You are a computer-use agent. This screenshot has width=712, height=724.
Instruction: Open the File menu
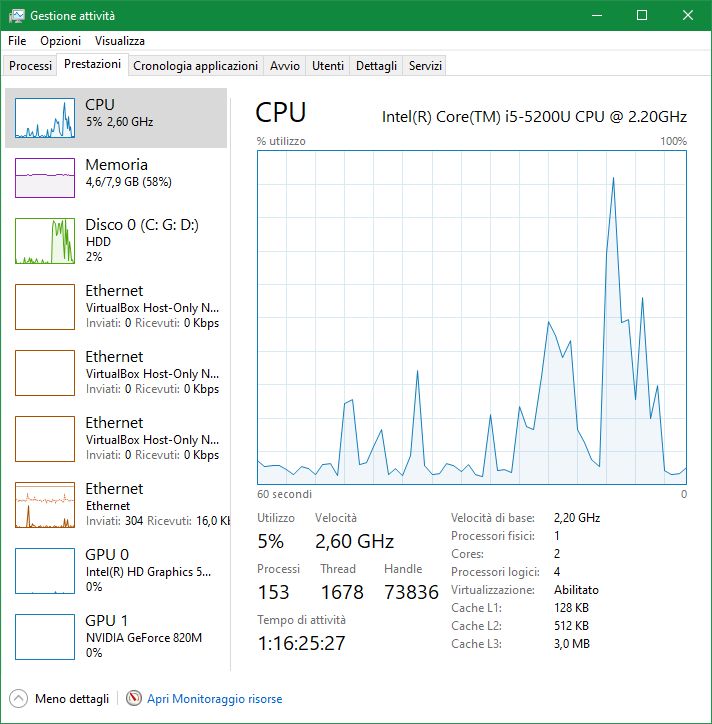pyautogui.click(x=17, y=41)
